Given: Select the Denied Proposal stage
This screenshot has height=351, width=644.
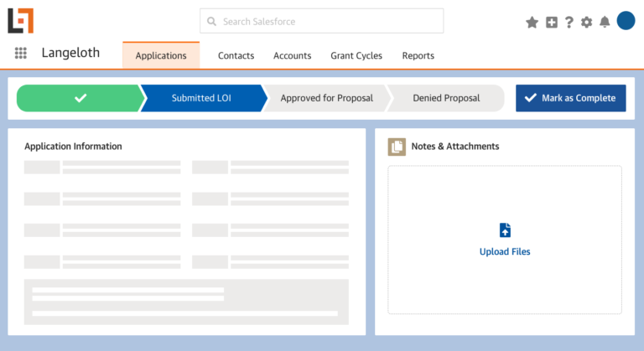Looking at the screenshot, I should coord(446,98).
